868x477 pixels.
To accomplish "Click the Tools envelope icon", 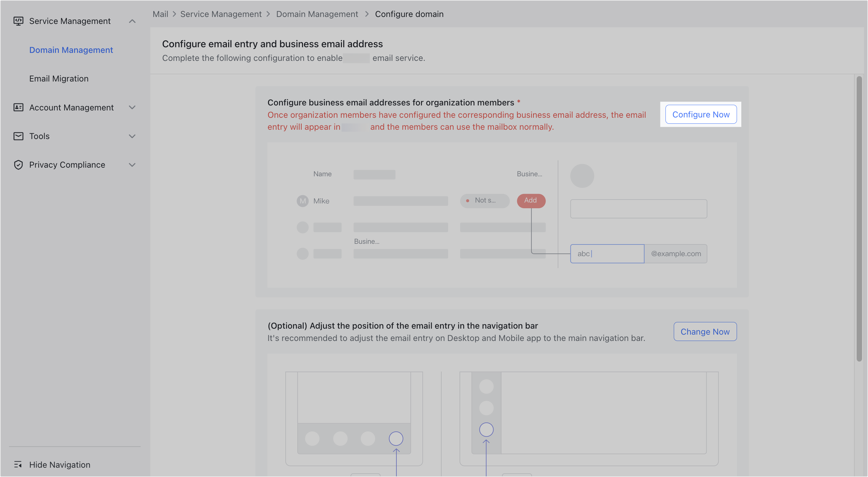I will coord(18,136).
